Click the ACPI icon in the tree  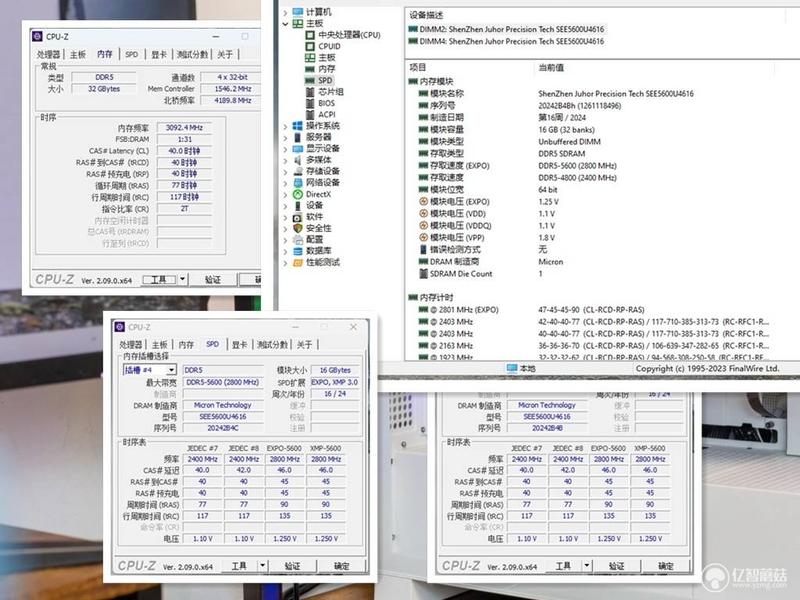tap(310, 114)
